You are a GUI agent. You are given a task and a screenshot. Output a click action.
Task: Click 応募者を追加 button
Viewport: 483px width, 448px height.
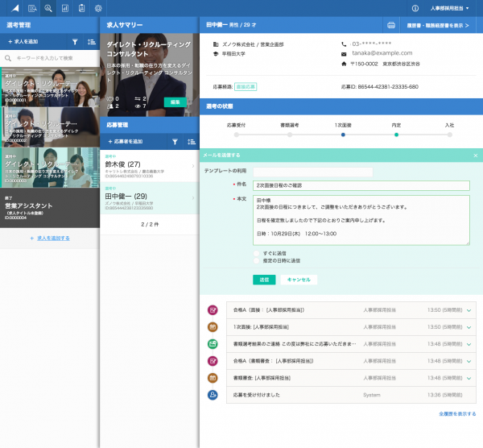[126, 142]
